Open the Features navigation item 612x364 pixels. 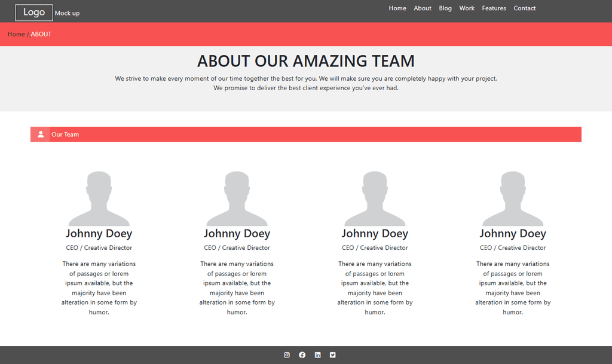point(494,8)
